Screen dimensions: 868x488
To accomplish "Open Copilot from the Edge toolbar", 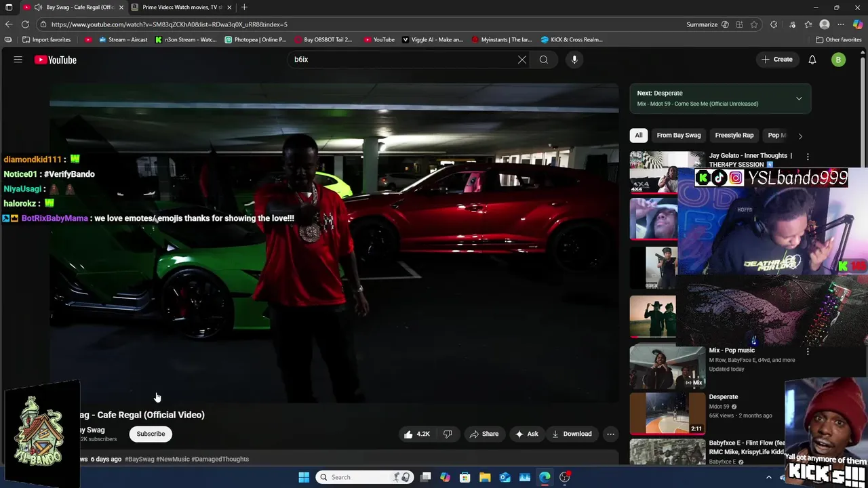I will [858, 24].
